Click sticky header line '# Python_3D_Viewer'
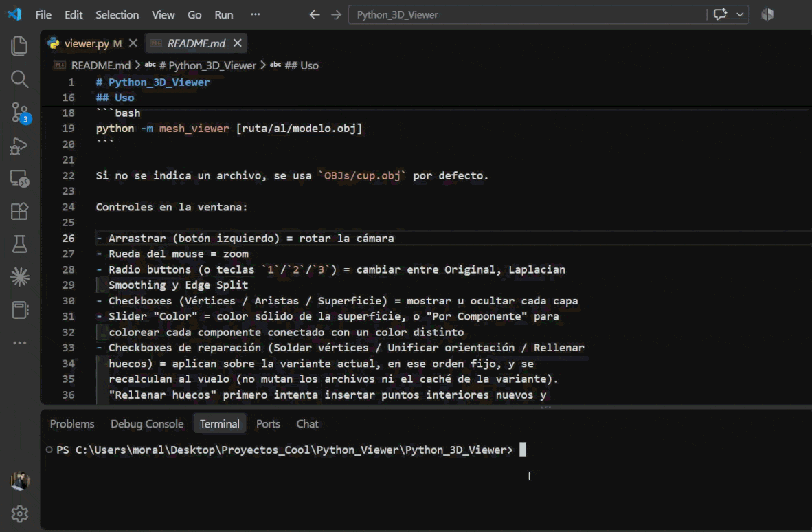 coord(153,82)
